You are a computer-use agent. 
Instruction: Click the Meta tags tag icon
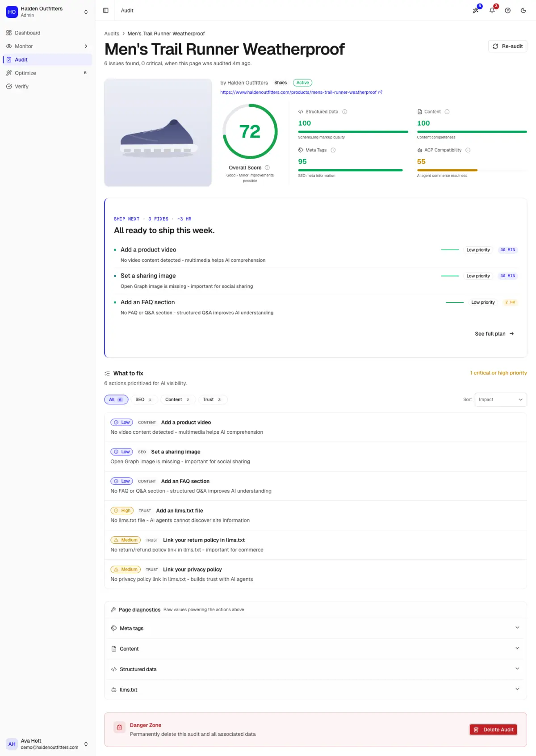pyautogui.click(x=114, y=628)
